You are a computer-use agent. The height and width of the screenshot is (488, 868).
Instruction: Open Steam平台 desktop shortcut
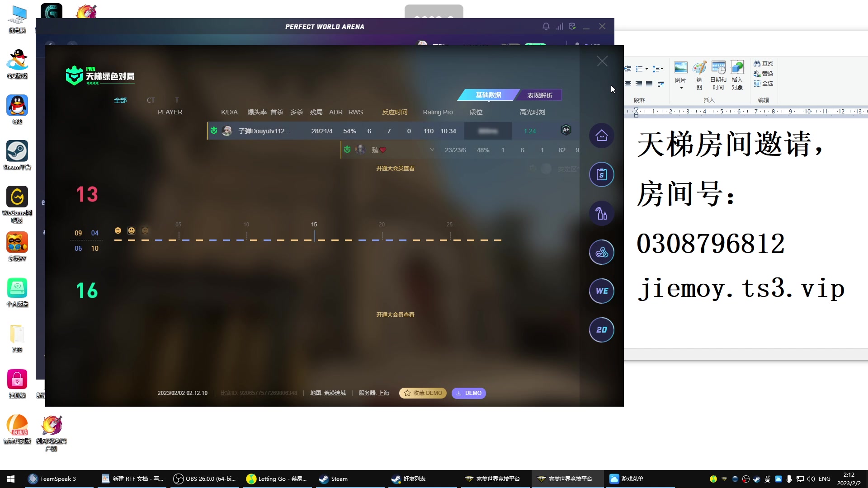click(17, 155)
